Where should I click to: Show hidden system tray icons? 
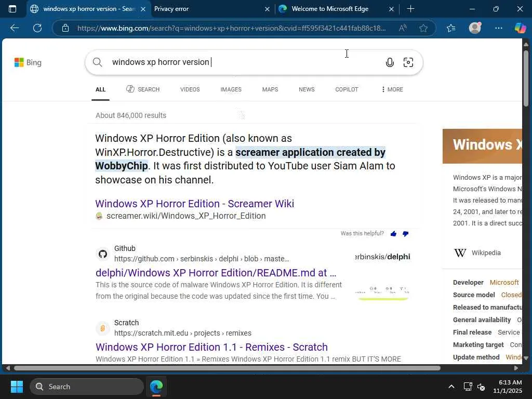(x=451, y=387)
